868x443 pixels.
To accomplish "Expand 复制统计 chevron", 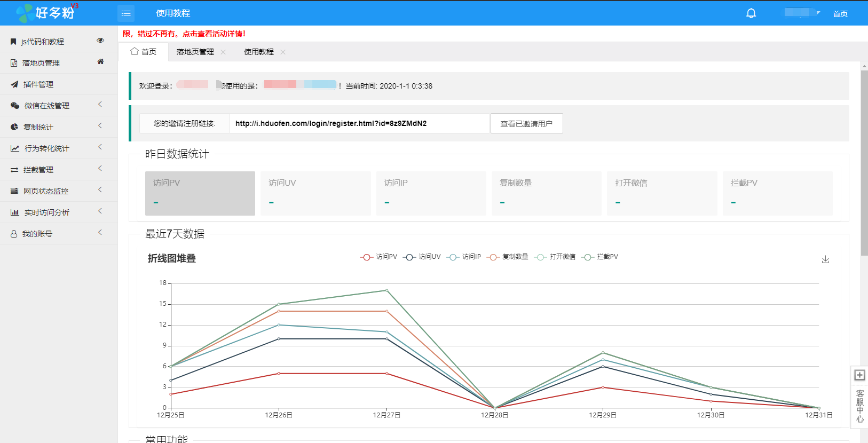I will point(100,126).
